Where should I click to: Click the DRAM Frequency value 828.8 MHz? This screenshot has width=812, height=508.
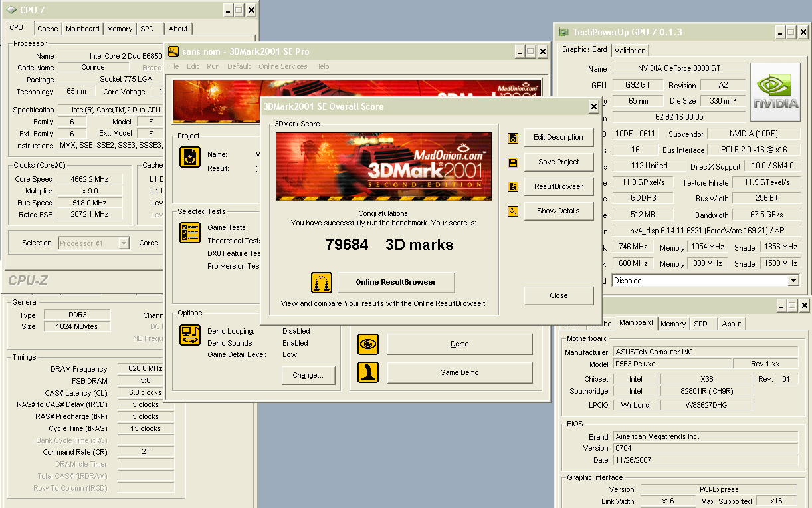tap(146, 369)
